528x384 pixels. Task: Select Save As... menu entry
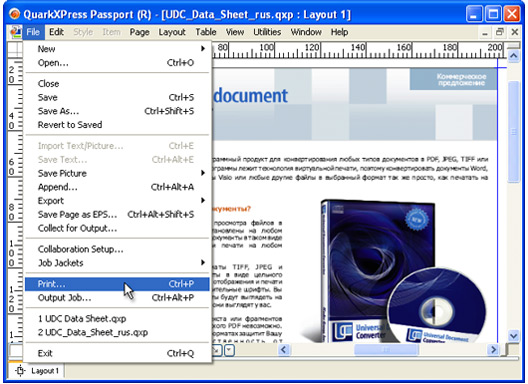[x=117, y=111]
